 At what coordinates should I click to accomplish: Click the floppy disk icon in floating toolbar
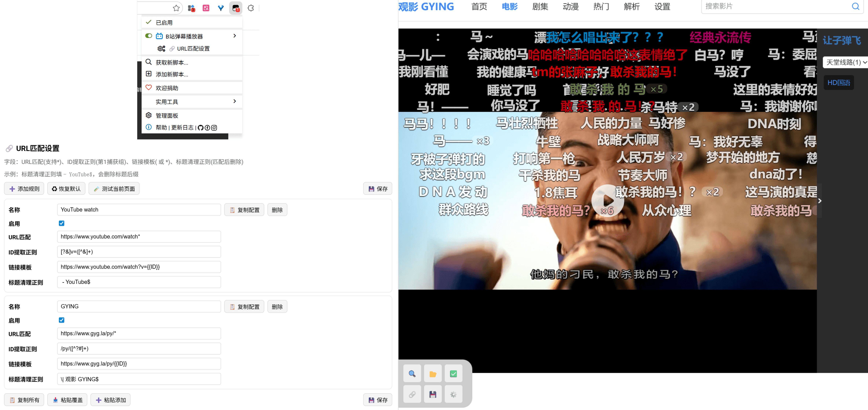[433, 394]
